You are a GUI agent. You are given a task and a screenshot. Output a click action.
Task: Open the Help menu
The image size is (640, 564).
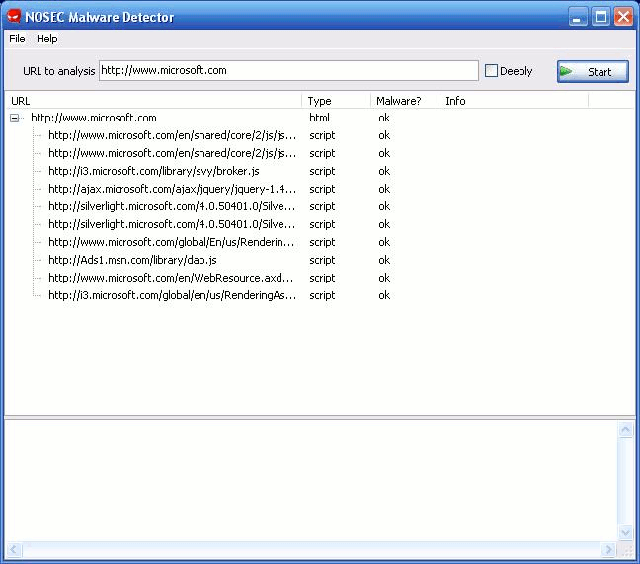(47, 39)
